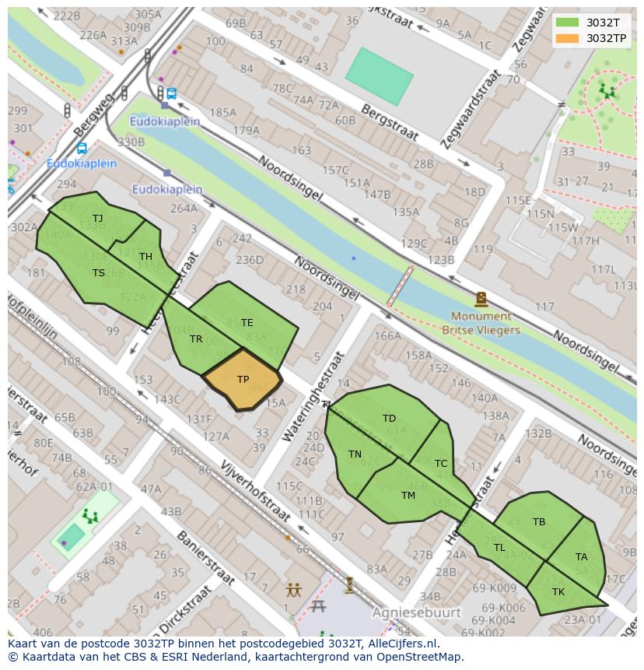Image resolution: width=644 pixels, height=670 pixels.
Task: Select the TS postcode area
Action: click(x=99, y=273)
